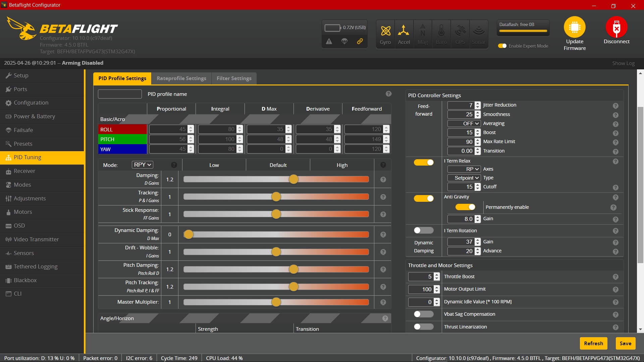Disable Expert Mode toggle
Screen dimensions: 644x362
click(x=502, y=46)
